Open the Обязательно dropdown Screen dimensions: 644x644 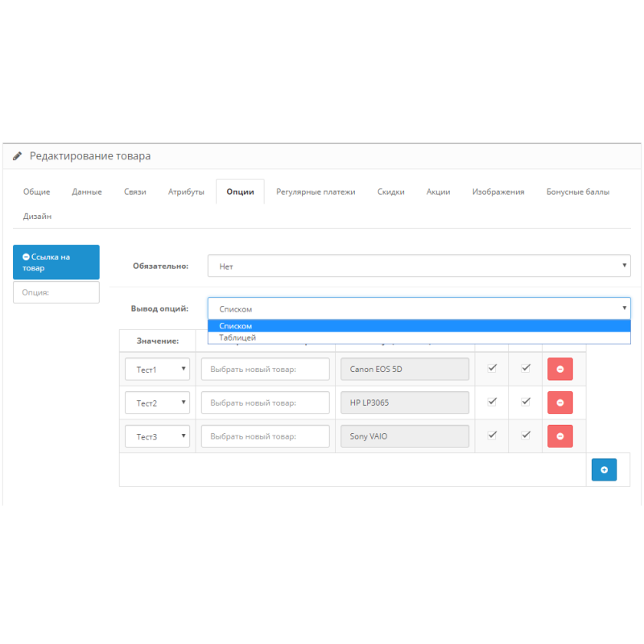419,266
